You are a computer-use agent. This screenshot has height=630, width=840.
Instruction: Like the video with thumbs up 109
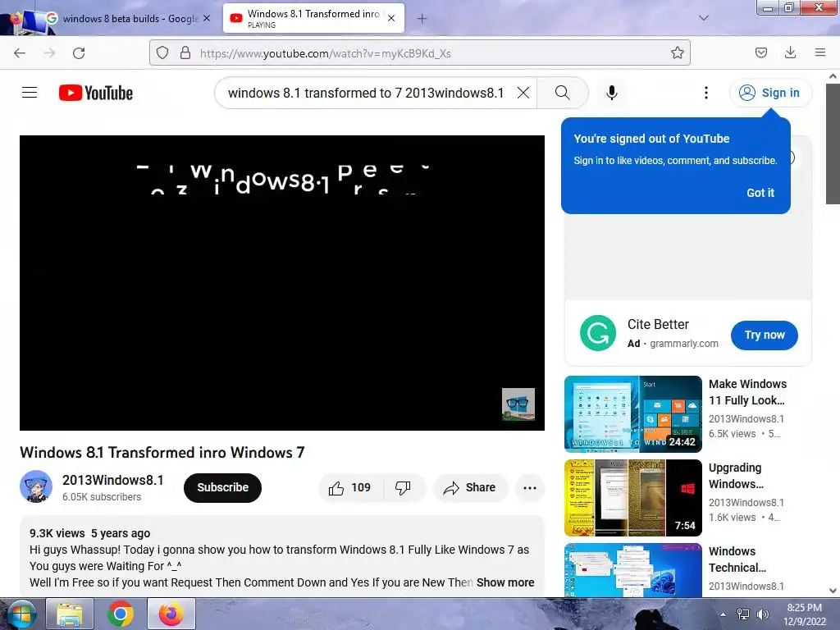(x=350, y=487)
